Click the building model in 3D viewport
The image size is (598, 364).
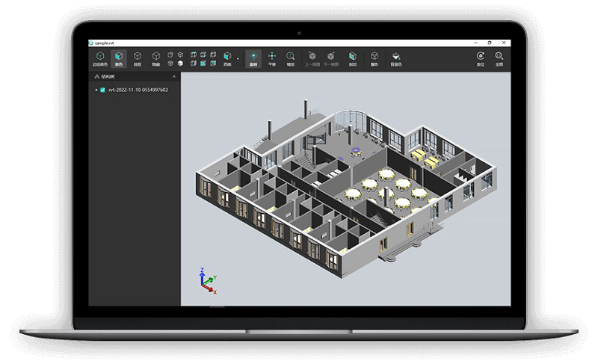346,189
